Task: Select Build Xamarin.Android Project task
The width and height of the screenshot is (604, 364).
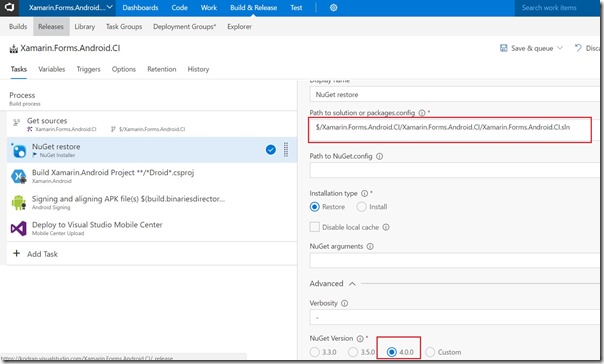Action: click(152, 176)
